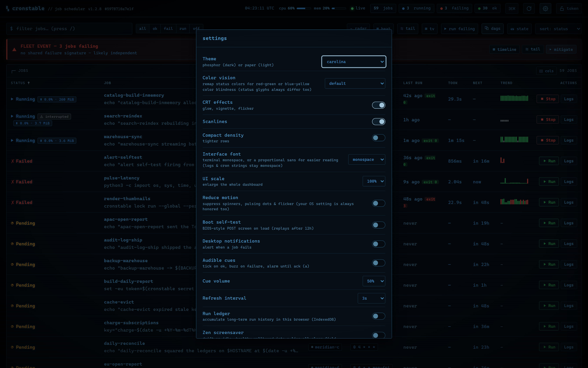Screen dimensions: 588x368
Task: Click the mem usage bar
Action: 339,9
